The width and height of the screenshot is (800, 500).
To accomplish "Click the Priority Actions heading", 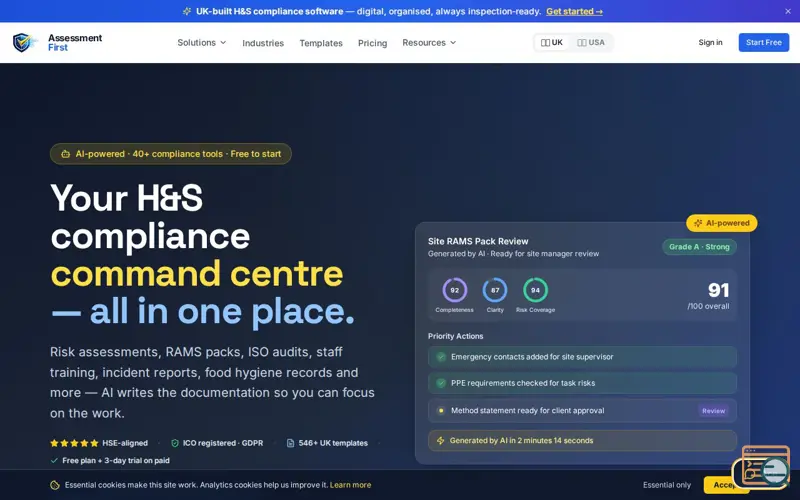I will point(456,336).
